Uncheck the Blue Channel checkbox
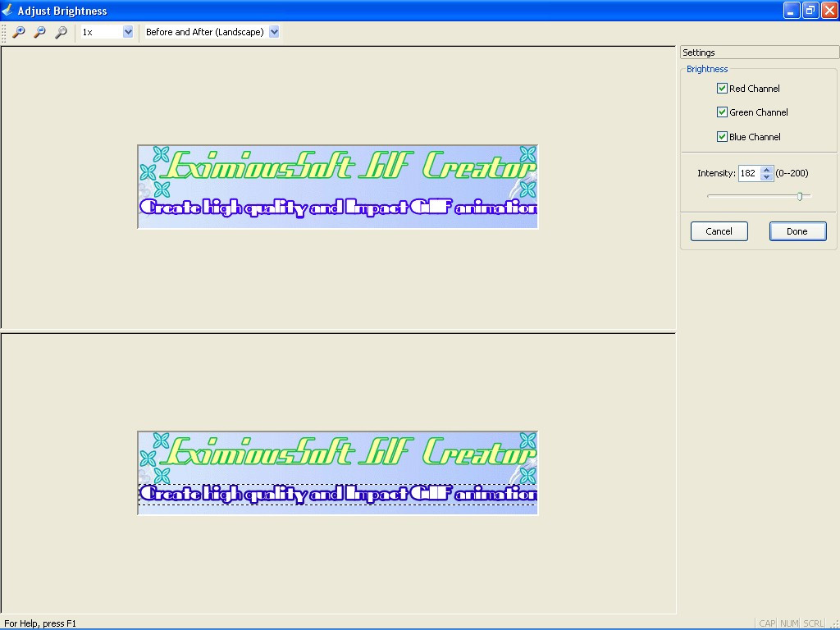840x630 pixels. point(722,137)
